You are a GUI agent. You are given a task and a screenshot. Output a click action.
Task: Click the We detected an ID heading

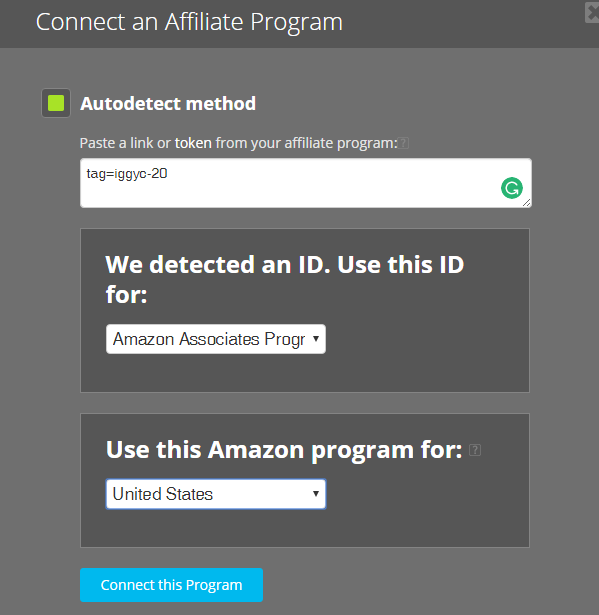point(285,279)
